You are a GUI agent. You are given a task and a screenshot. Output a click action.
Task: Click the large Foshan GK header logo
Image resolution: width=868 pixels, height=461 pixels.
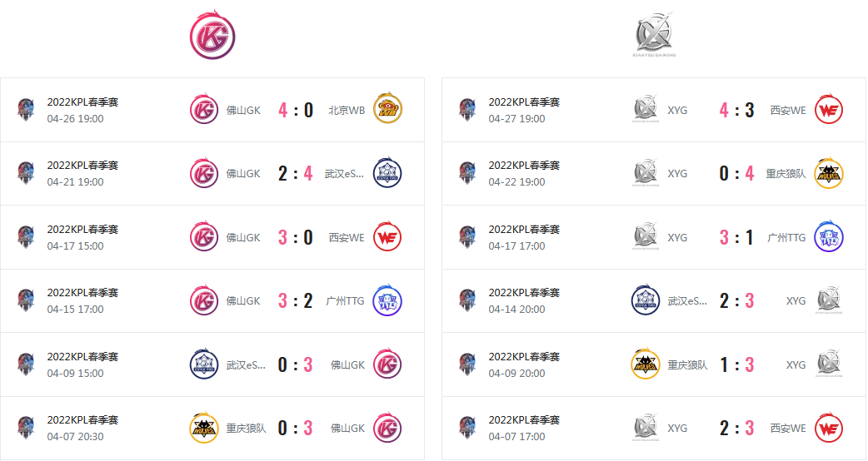[212, 34]
